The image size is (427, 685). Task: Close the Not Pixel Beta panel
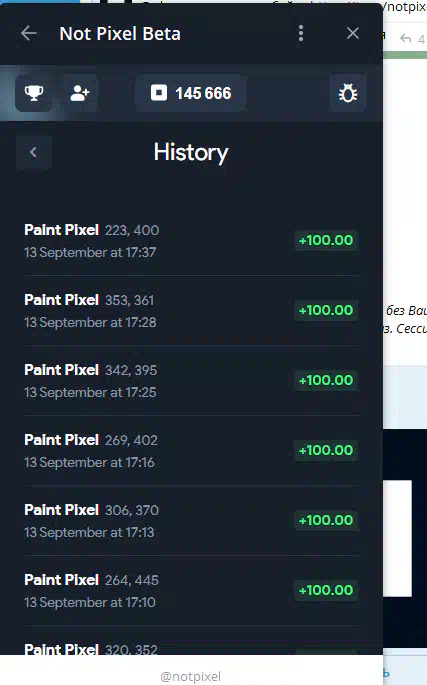(x=353, y=33)
